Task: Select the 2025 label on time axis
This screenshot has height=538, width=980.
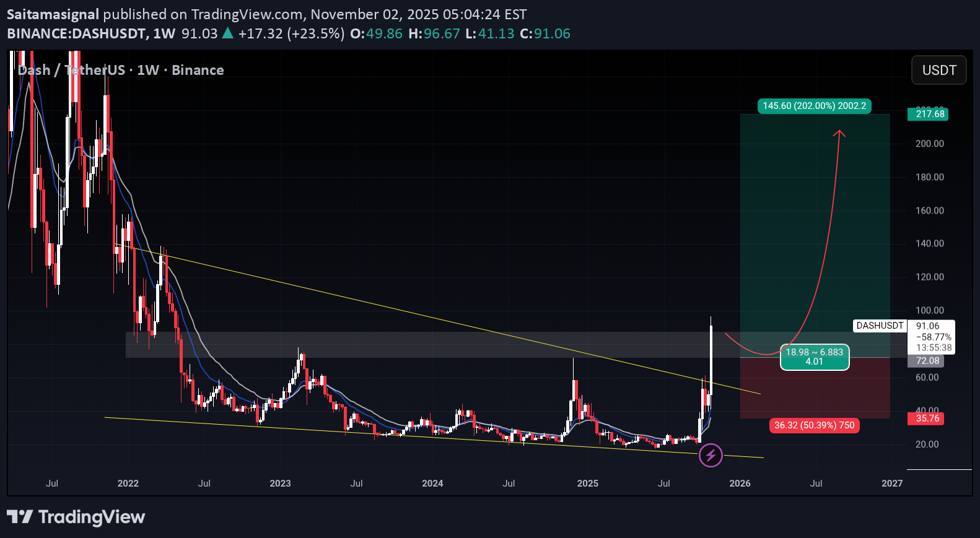Action: [x=587, y=484]
